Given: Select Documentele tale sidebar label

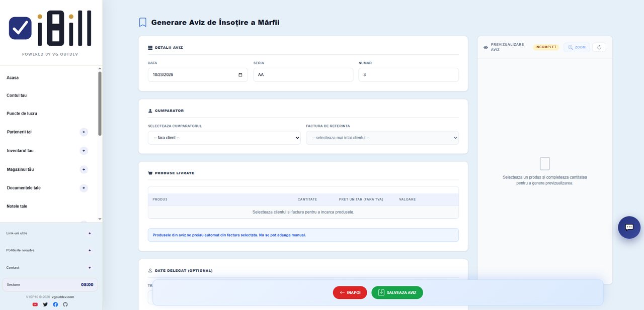Looking at the screenshot, I should (24, 188).
